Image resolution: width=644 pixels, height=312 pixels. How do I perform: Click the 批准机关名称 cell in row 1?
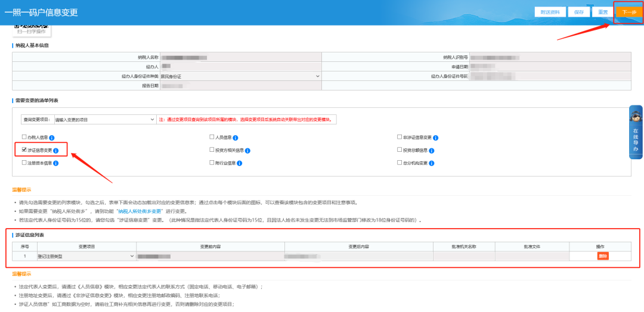click(x=464, y=256)
